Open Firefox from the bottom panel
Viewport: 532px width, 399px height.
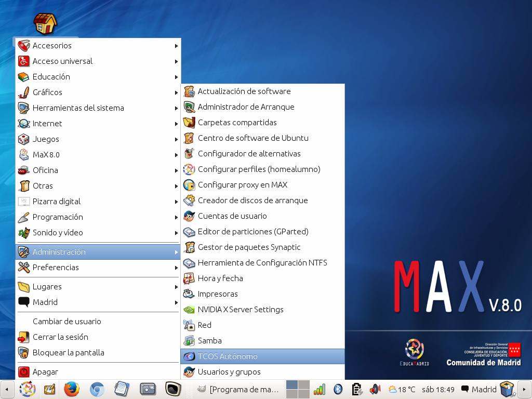pos(72,389)
